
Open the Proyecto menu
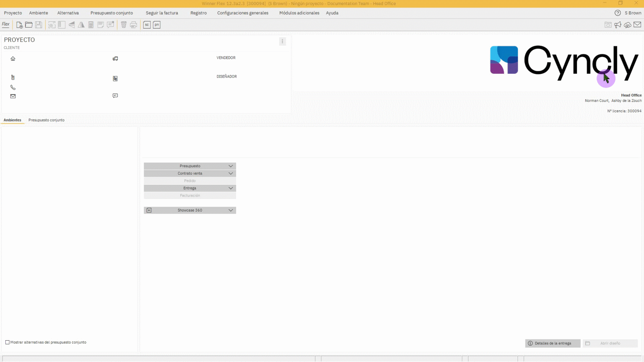coord(13,13)
